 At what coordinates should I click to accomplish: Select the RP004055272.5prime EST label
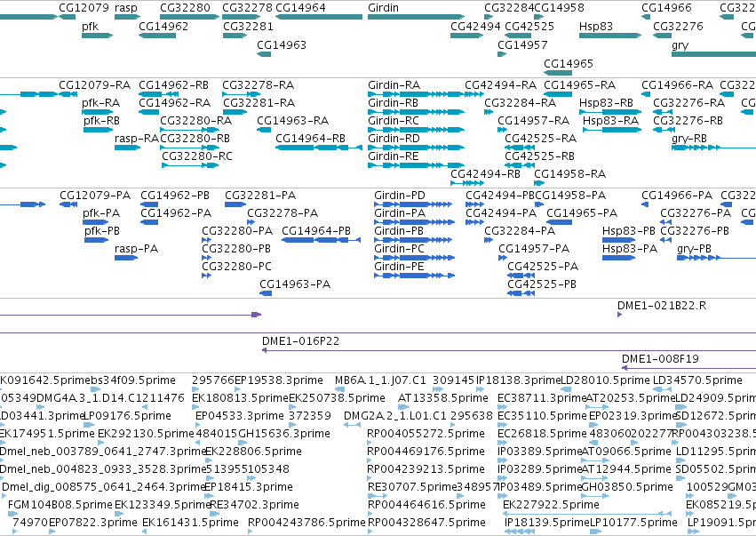click(x=426, y=434)
